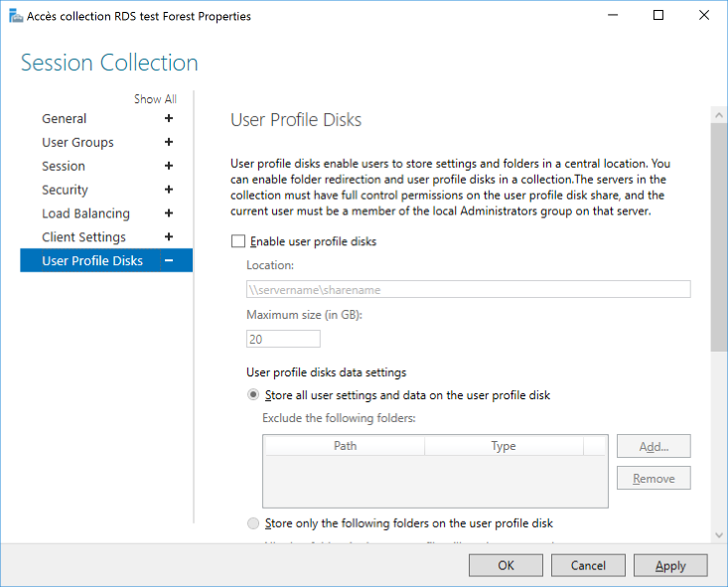Click the Remove excluded folder button
This screenshot has width=728, height=587.
point(654,478)
